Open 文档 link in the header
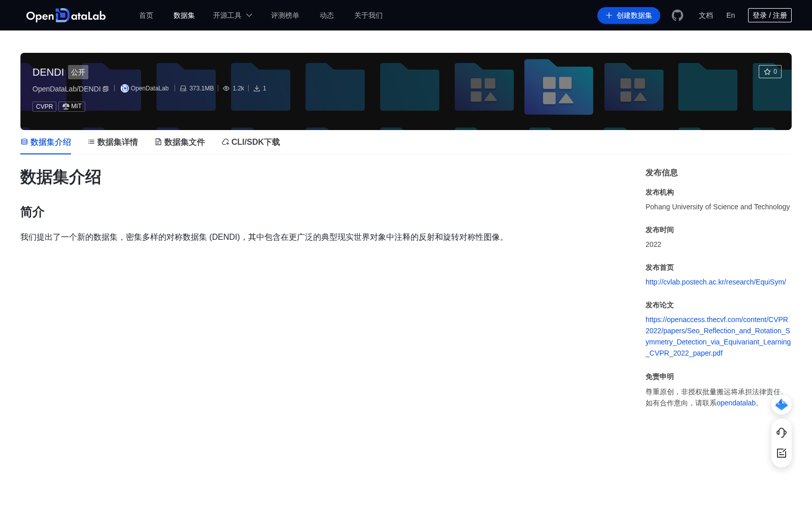812x508 pixels. coord(706,15)
